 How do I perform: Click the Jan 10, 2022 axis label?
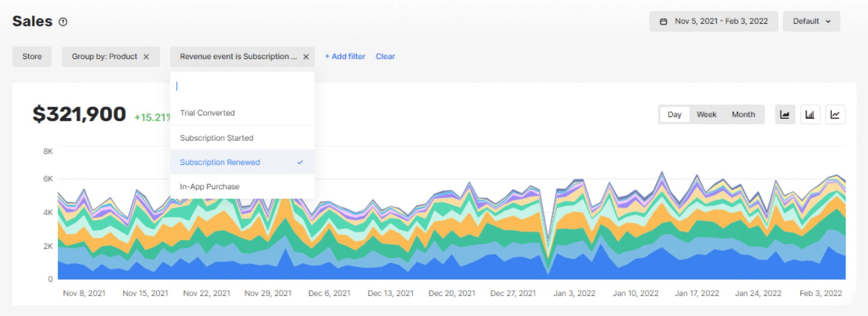636,293
